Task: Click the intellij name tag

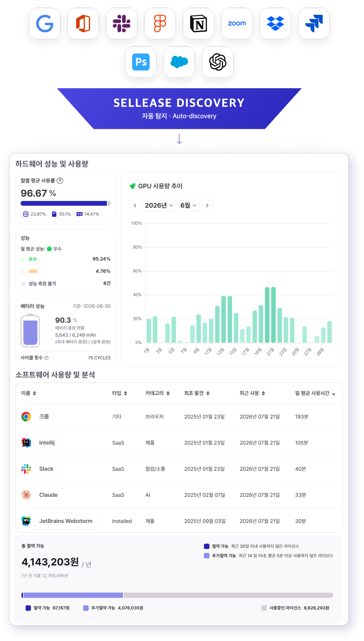Action: (47, 443)
